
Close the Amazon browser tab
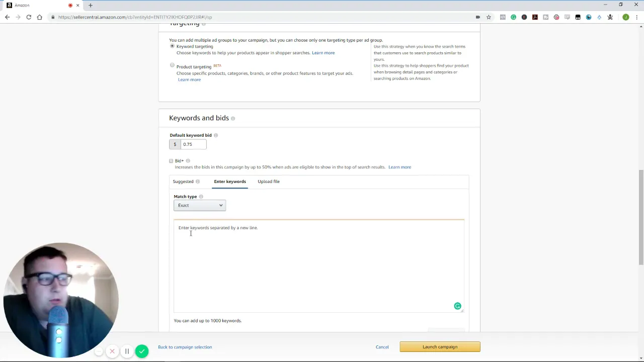pos(77,5)
